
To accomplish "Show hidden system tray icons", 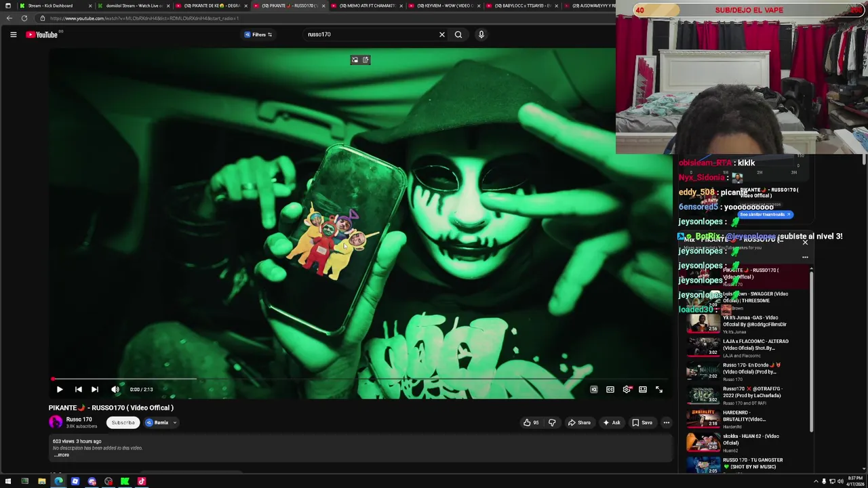I will pos(816,482).
